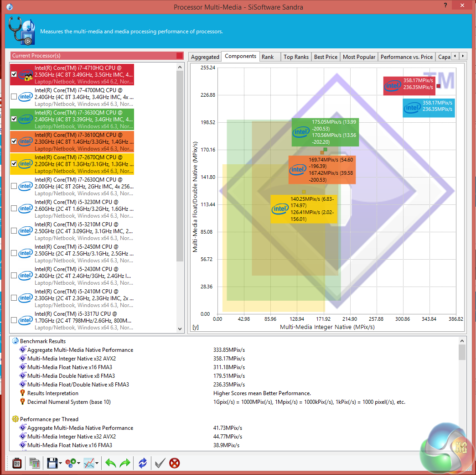Click tab strip left scroll arrow

pos(455,56)
